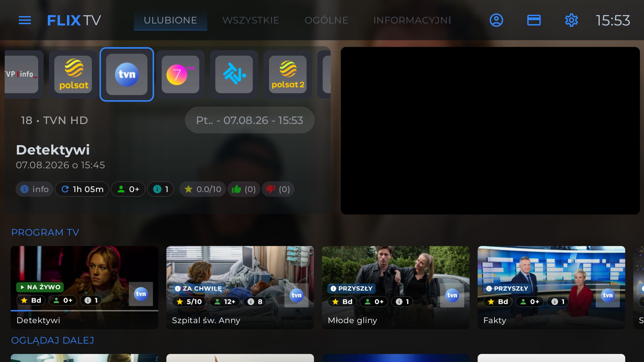The height and width of the screenshot is (362, 644).
Task: Click the OGLĄDAJ DALEJ section heading
Action: (53, 340)
